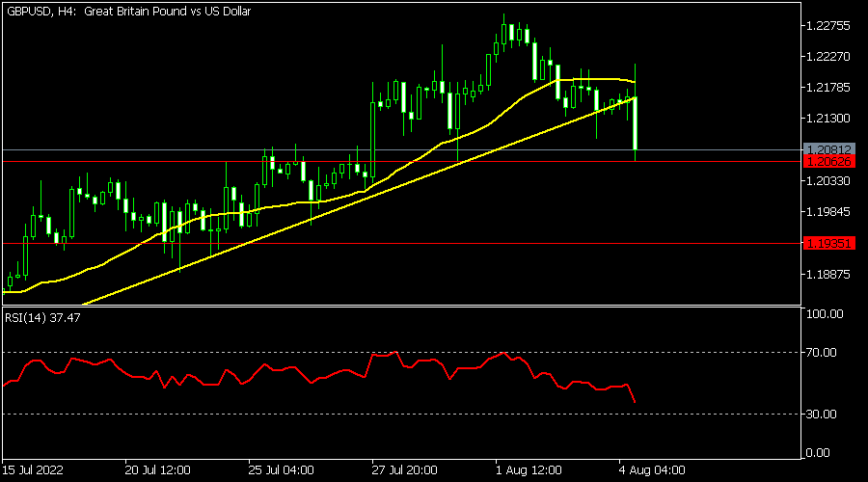
Task: Click the 20 Jul 12:00 time label
Action: coord(158,470)
